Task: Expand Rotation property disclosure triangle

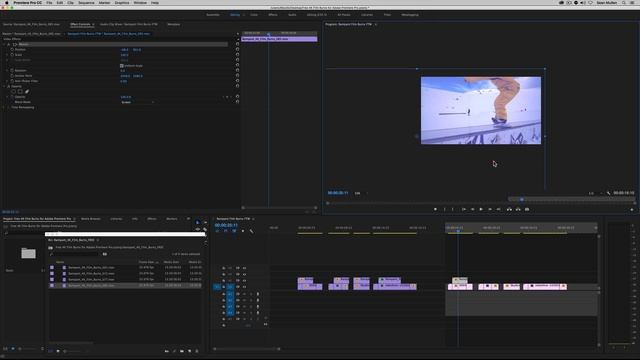Action: (7, 71)
